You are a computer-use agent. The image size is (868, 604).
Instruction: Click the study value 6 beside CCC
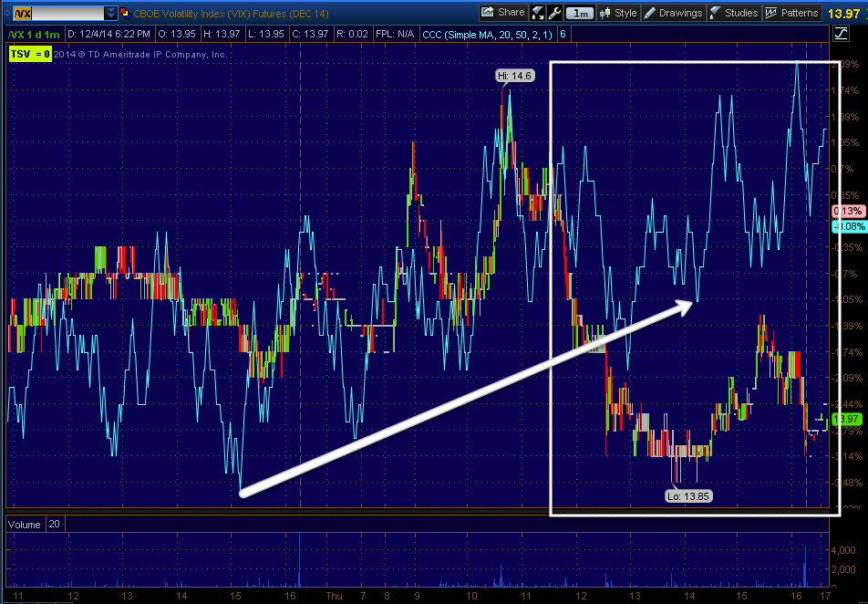tap(563, 35)
